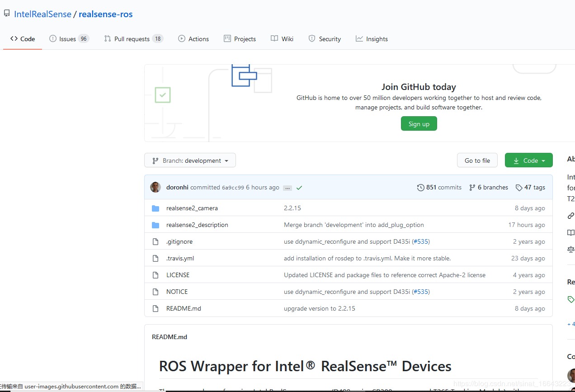Click the license scales icon in sidebar
This screenshot has height=392, width=575.
point(570,249)
